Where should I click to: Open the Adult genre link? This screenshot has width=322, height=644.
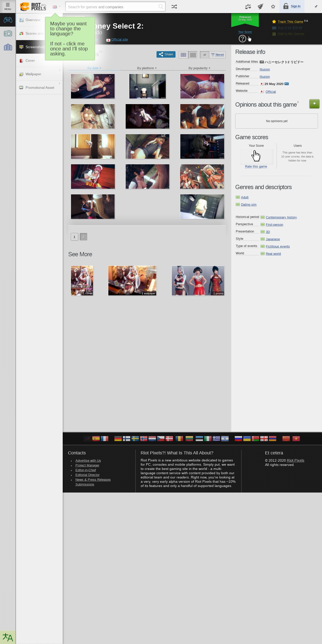tap(245, 197)
